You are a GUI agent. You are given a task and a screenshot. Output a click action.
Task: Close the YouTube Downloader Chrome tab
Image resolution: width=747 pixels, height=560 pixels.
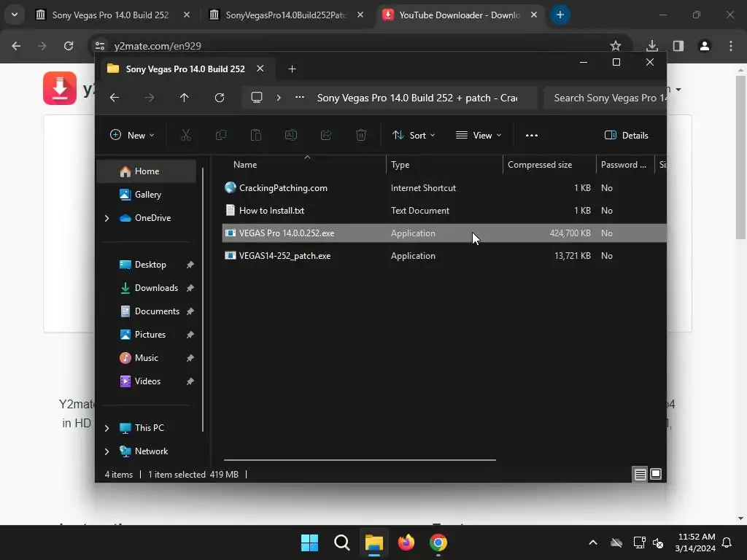click(x=534, y=15)
